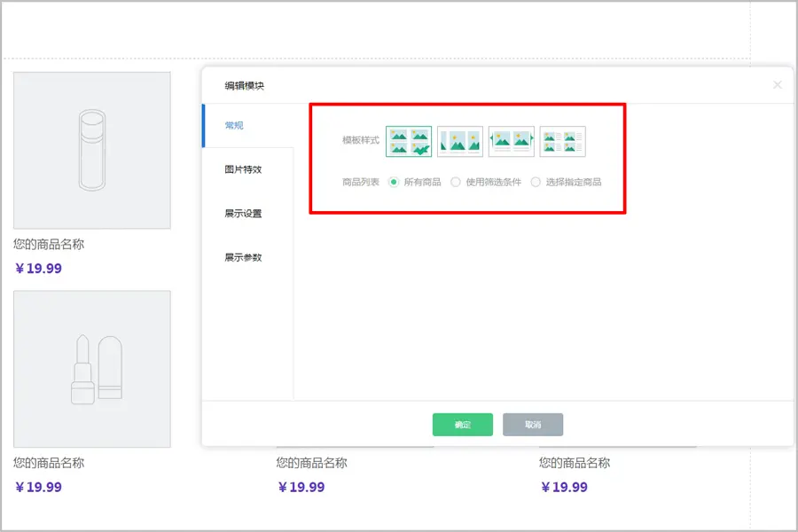Click 您的商品名称 under the lipstick image

tap(49, 463)
